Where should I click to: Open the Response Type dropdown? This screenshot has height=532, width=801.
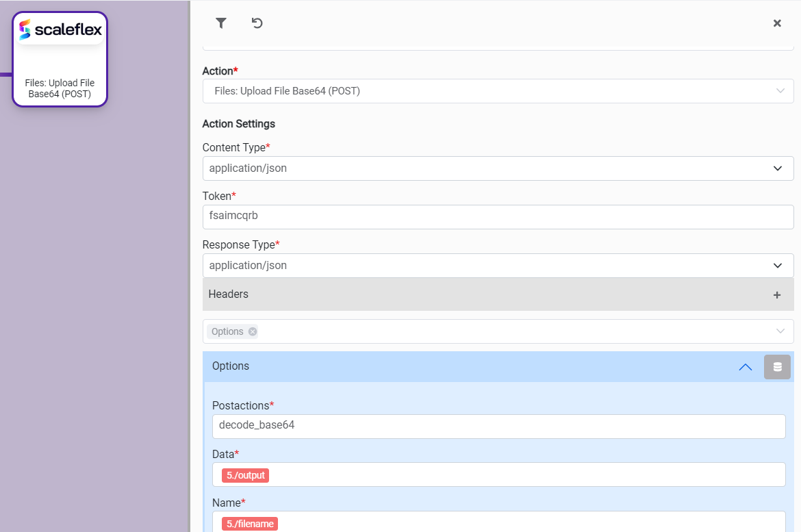[x=778, y=266]
